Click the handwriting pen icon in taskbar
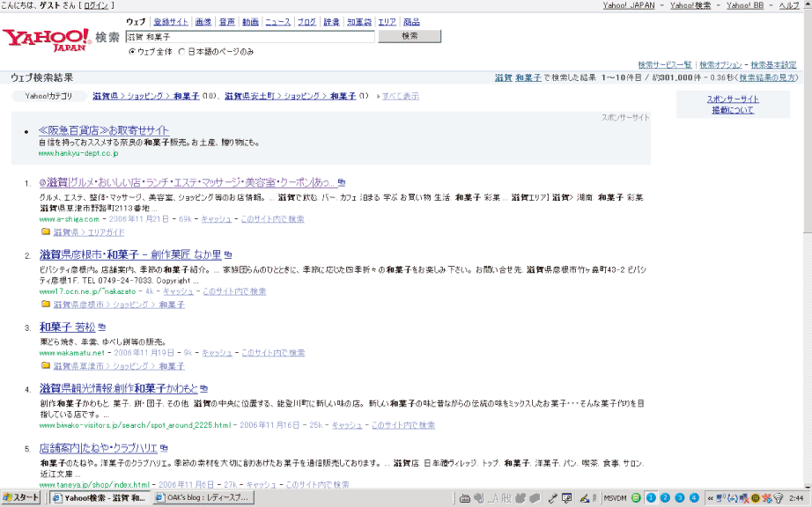Image resolution: width=812 pixels, height=507 pixels. 585,498
